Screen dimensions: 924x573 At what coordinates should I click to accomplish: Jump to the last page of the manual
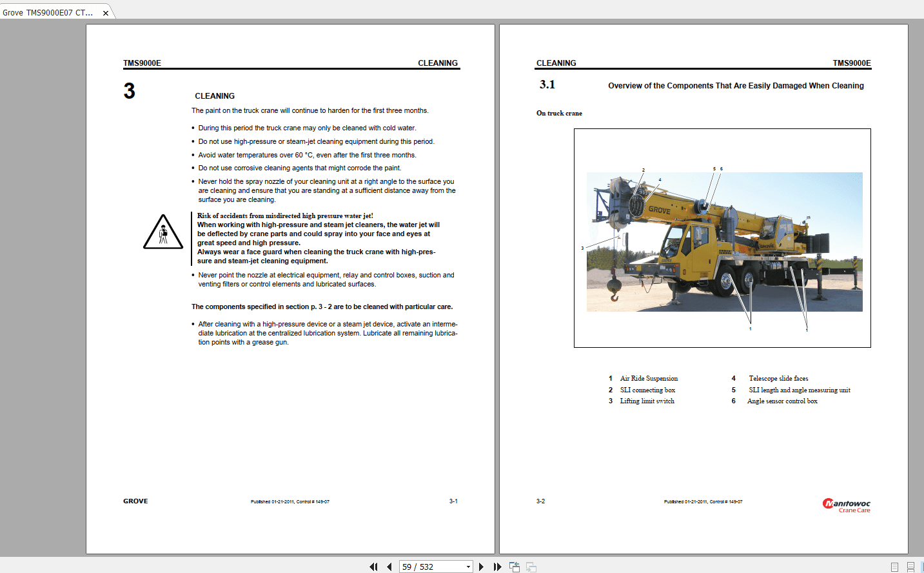pos(497,567)
